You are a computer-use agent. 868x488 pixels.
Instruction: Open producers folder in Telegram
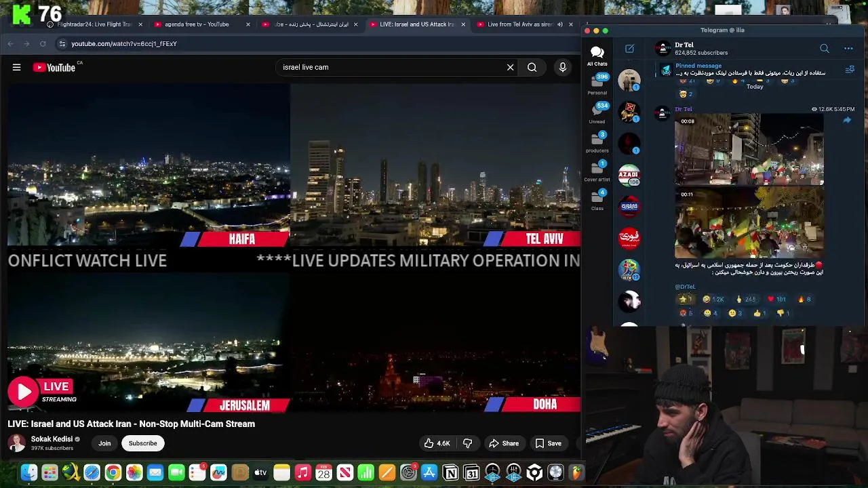click(597, 142)
